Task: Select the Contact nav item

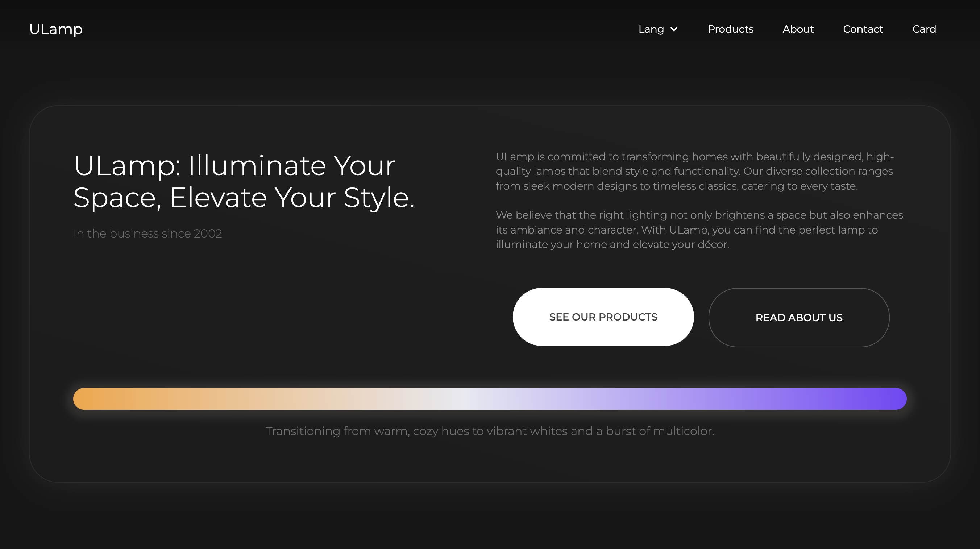Action: 863,29
